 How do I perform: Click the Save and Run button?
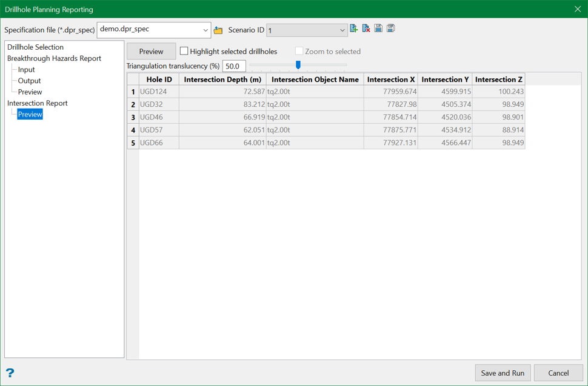tap(503, 373)
